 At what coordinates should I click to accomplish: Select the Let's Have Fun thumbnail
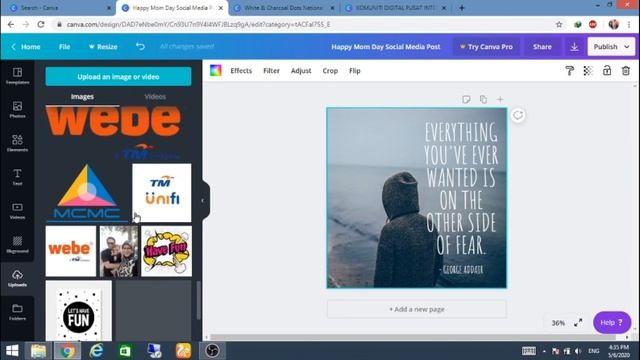(78, 311)
